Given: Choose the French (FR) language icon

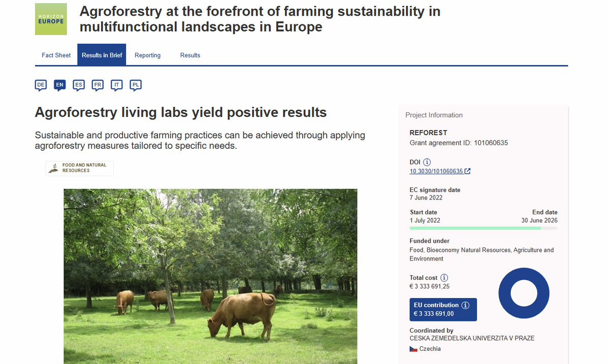Looking at the screenshot, I should (x=98, y=85).
